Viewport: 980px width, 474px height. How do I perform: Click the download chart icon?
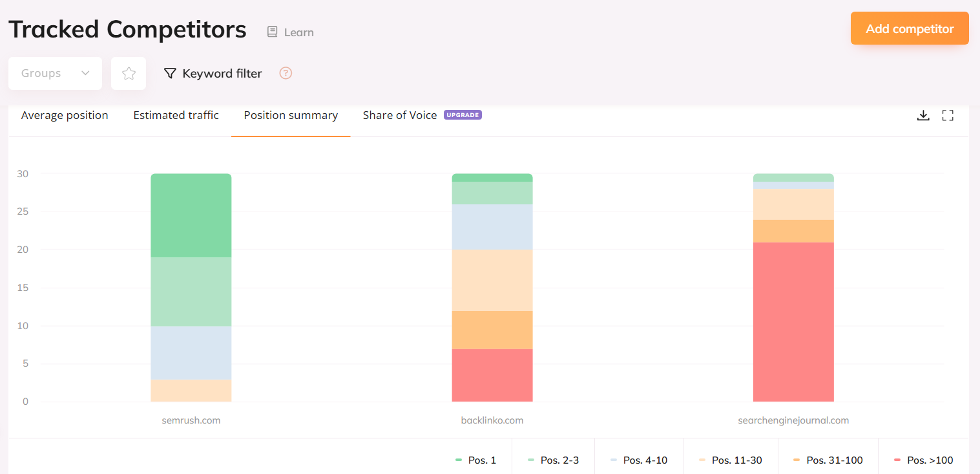pos(923,116)
